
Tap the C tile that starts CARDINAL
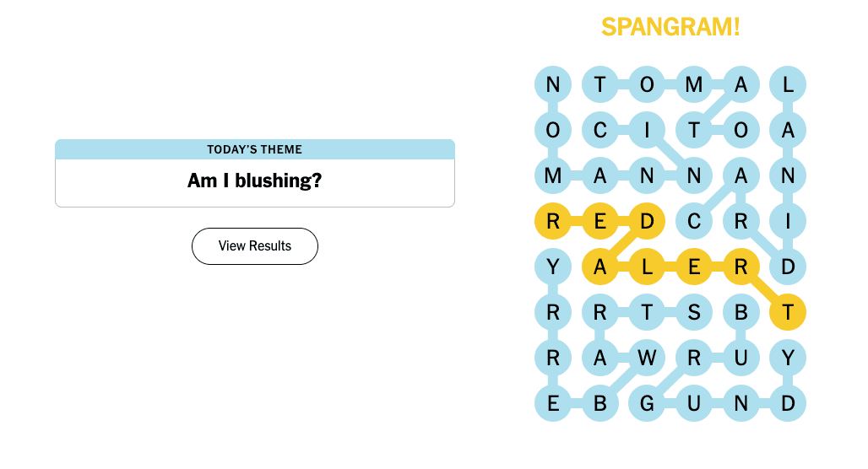(694, 222)
